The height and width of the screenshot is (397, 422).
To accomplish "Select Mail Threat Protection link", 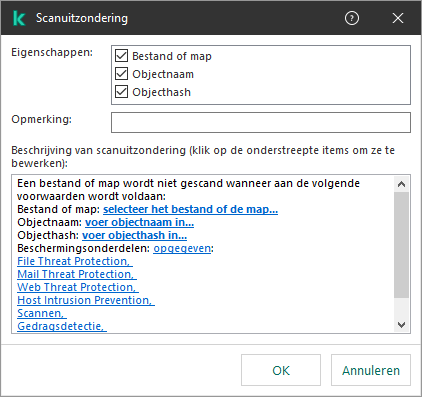I will point(77,274).
